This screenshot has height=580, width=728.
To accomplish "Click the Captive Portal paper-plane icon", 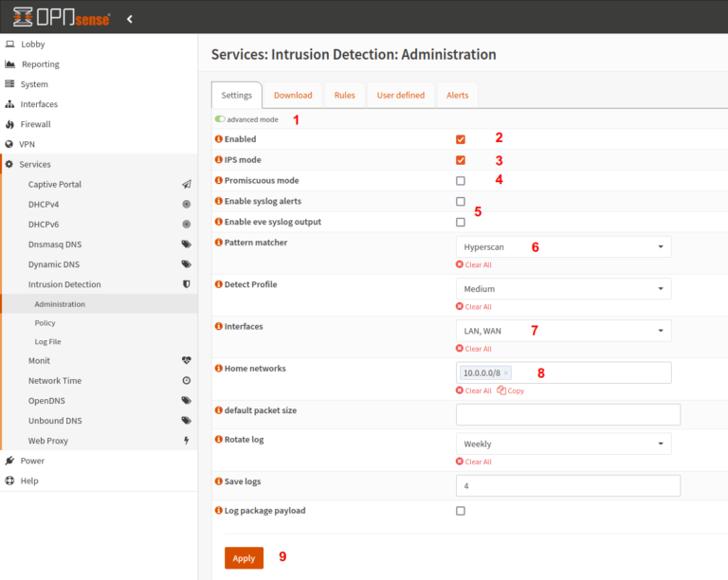I will click(x=187, y=184).
